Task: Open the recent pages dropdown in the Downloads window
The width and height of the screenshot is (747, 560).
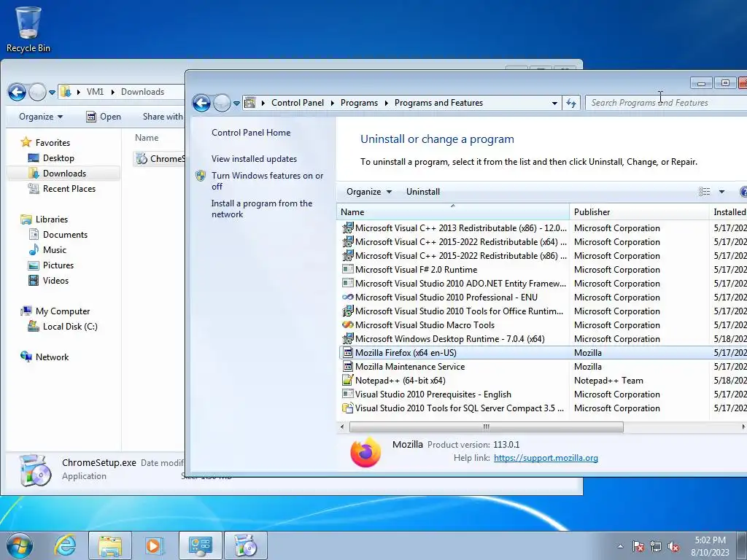Action: point(52,93)
